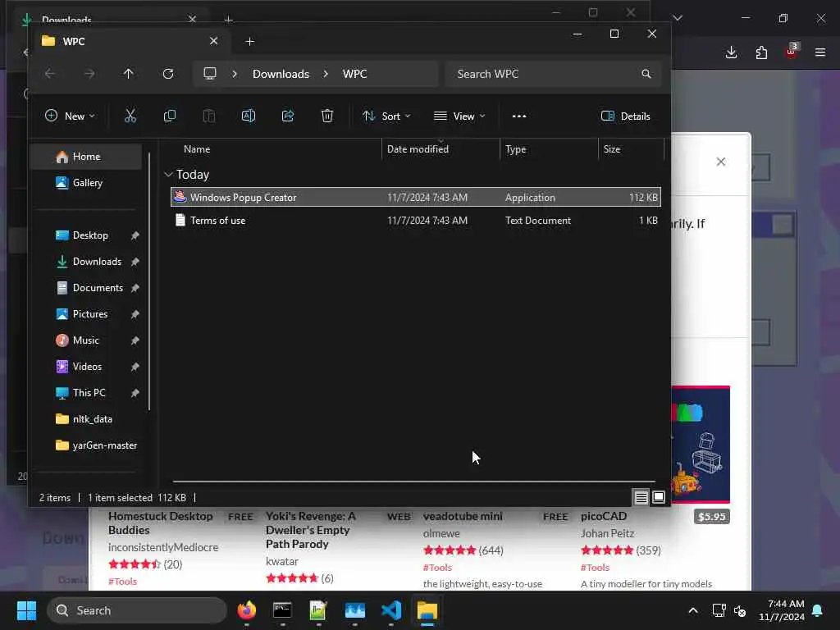
Task: Open Visual Studio Code from the taskbar
Action: tap(391, 610)
